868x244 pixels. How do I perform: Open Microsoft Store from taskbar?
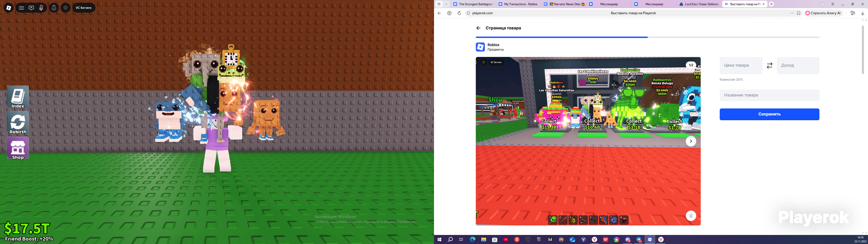click(x=495, y=239)
